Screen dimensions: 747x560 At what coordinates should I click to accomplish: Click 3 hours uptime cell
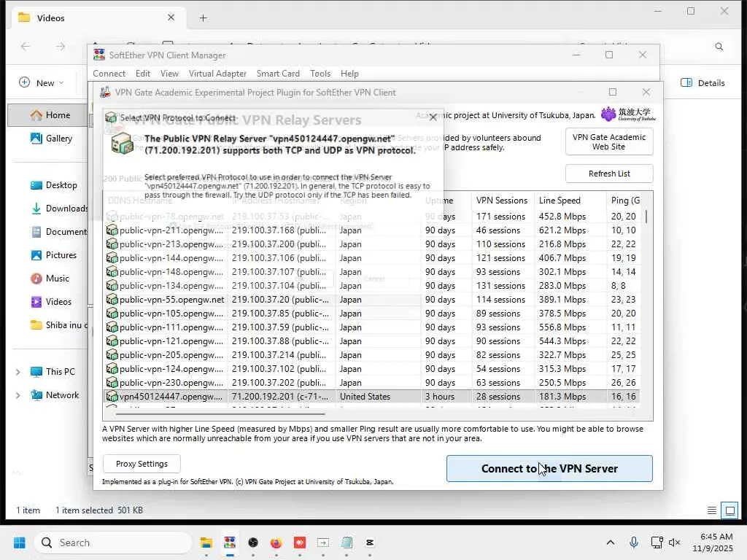pyautogui.click(x=440, y=396)
